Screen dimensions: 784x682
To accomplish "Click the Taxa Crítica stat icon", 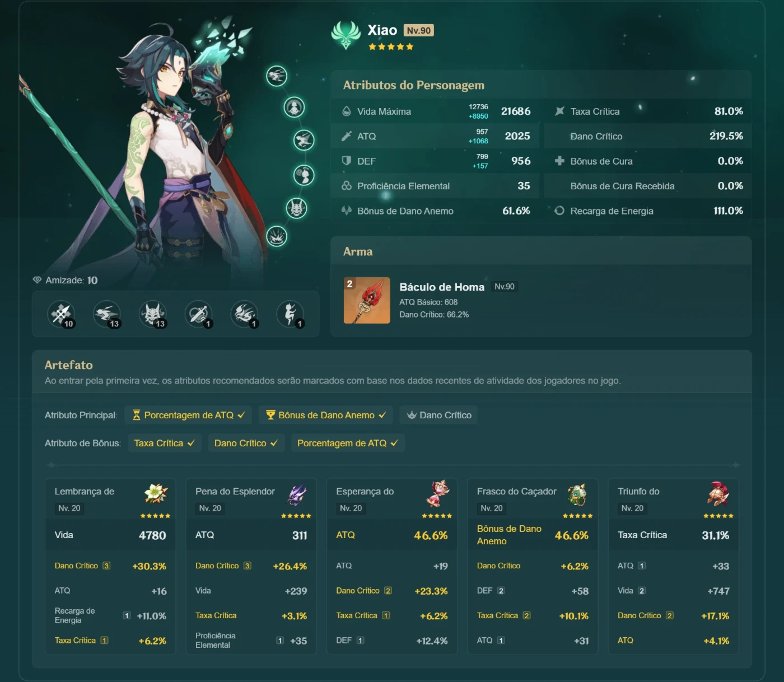I will point(559,111).
